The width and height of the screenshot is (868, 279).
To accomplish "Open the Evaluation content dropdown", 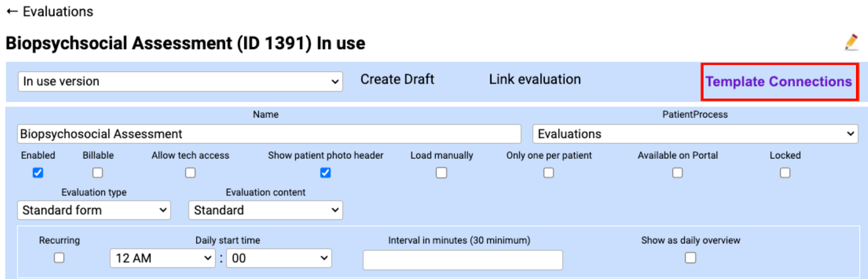I will coord(265,210).
